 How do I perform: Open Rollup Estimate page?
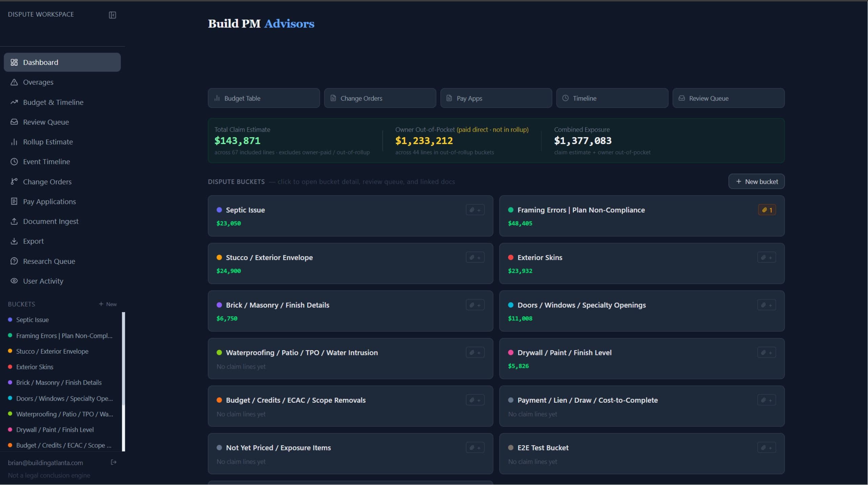pyautogui.click(x=62, y=142)
